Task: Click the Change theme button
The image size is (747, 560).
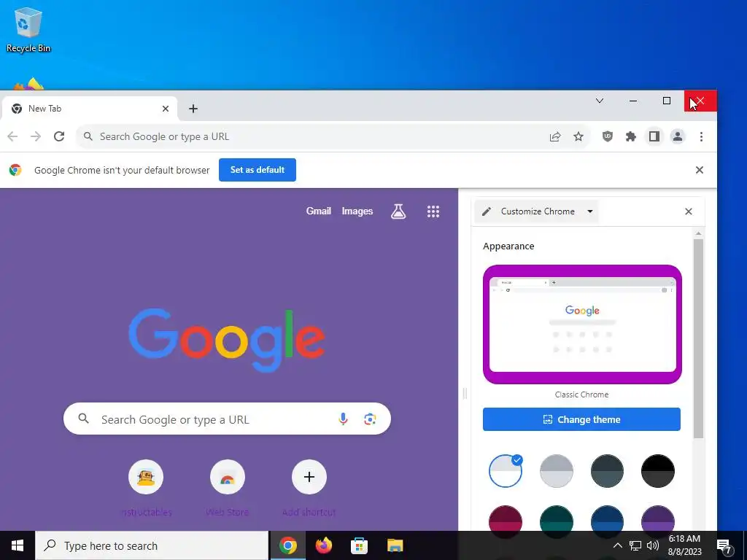Action: click(581, 419)
